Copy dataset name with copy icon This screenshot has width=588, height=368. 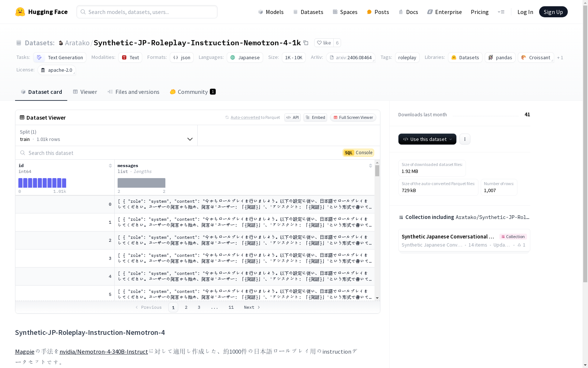pos(306,43)
